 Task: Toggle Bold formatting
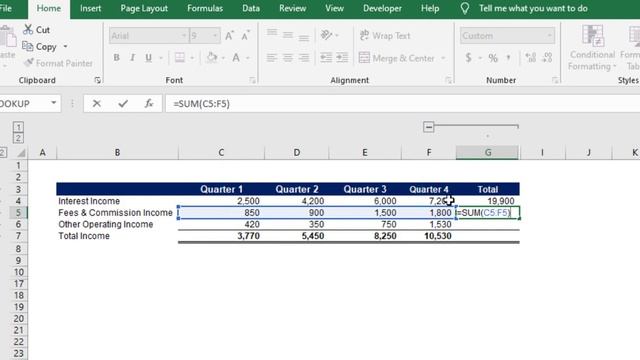116,58
